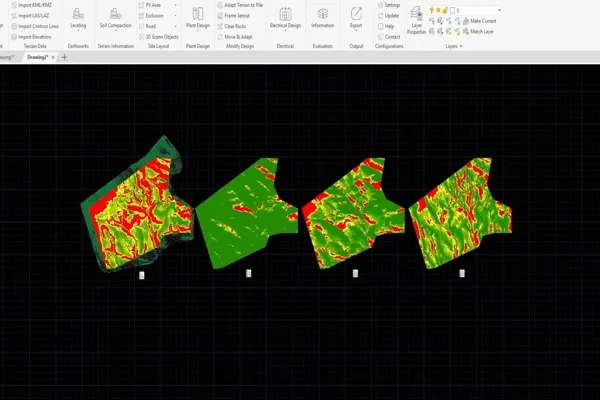Select the PV Area tool

(150, 5)
